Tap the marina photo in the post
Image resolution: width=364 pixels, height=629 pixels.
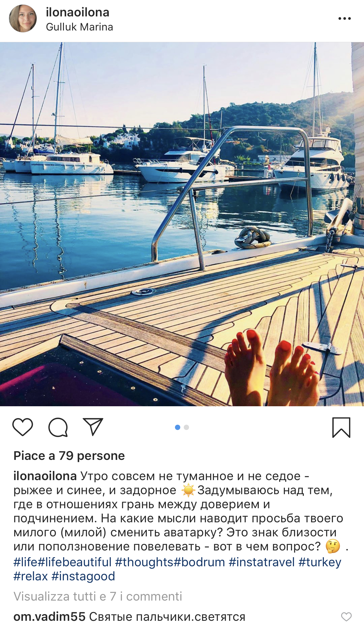click(182, 224)
